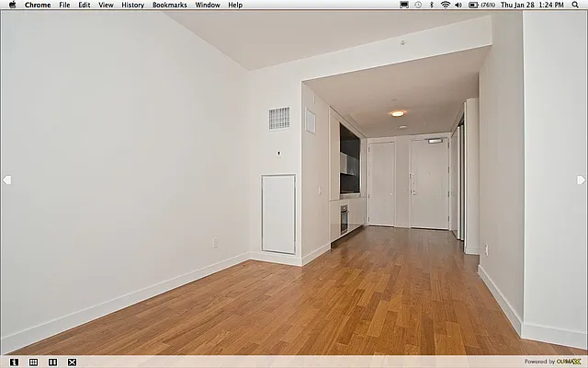Open the Olrmaxx 'Powered by' link
The width and height of the screenshot is (588, 368).
pos(552,362)
